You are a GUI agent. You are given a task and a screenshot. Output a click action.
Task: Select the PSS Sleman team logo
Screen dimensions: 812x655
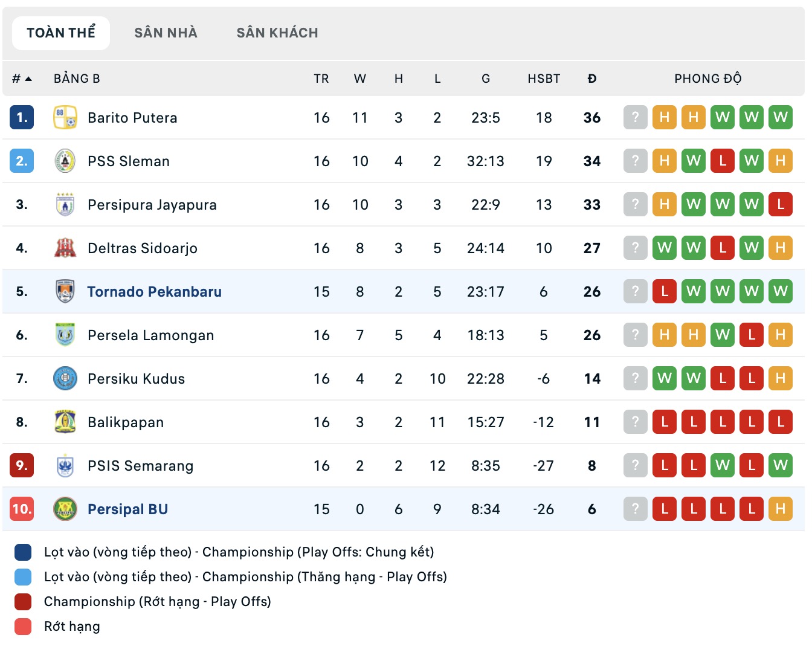[65, 161]
